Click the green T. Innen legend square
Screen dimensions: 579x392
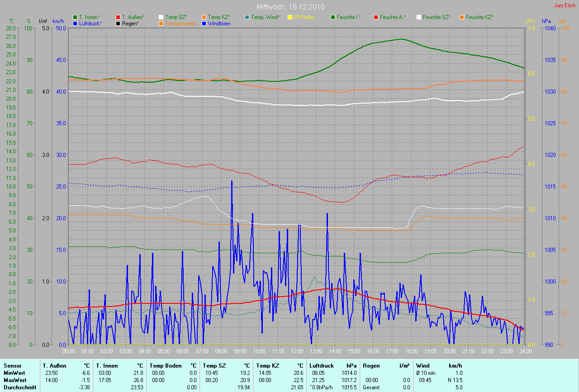point(76,17)
